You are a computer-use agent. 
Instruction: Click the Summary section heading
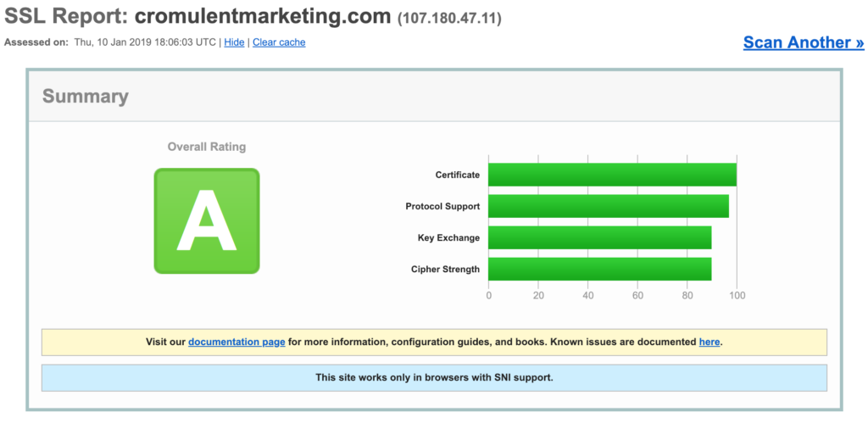(86, 97)
